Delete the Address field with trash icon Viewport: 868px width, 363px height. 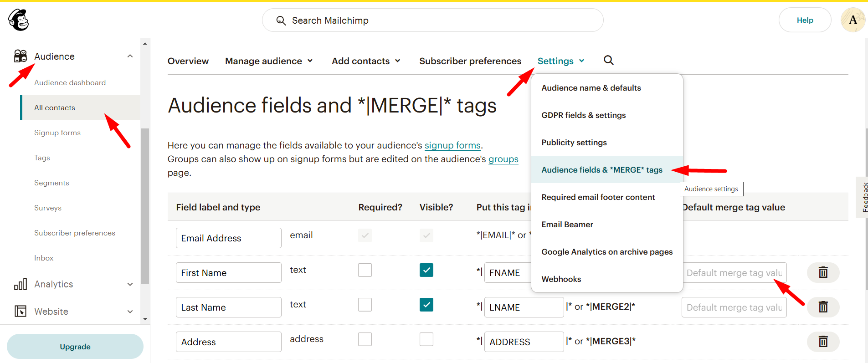(823, 342)
